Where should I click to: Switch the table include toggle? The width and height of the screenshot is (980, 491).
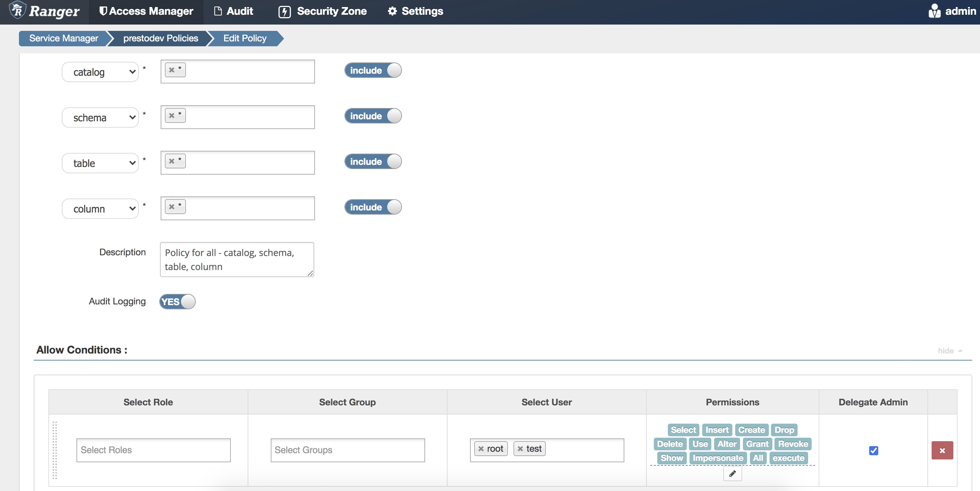pos(373,161)
